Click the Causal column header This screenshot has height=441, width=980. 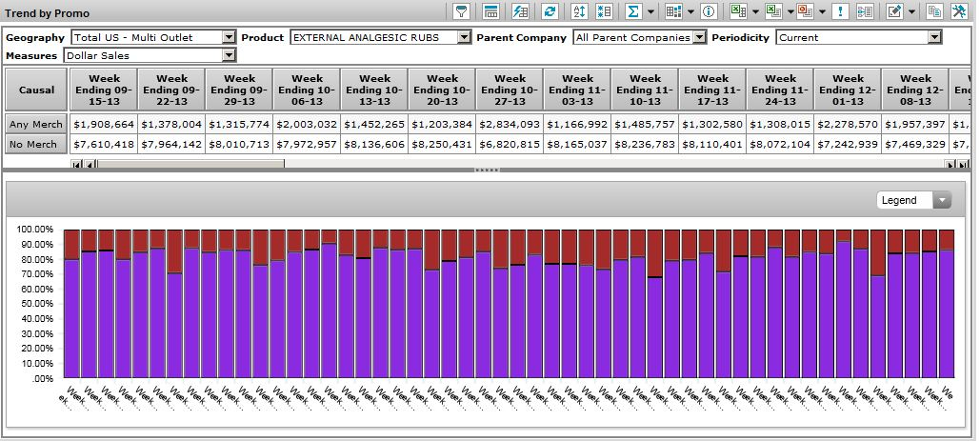click(x=35, y=90)
